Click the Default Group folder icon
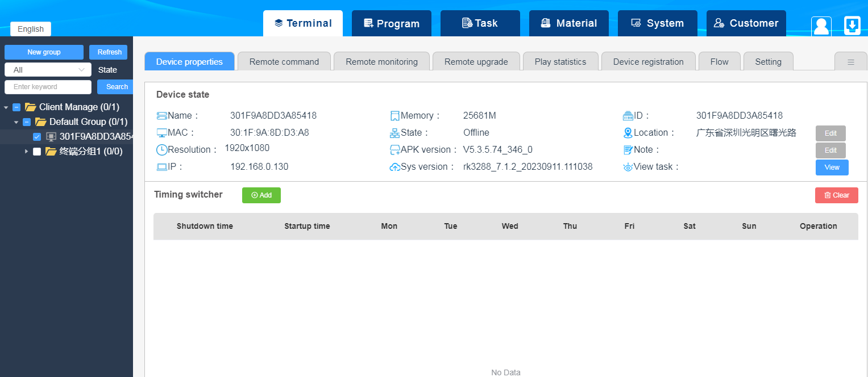 (x=41, y=122)
